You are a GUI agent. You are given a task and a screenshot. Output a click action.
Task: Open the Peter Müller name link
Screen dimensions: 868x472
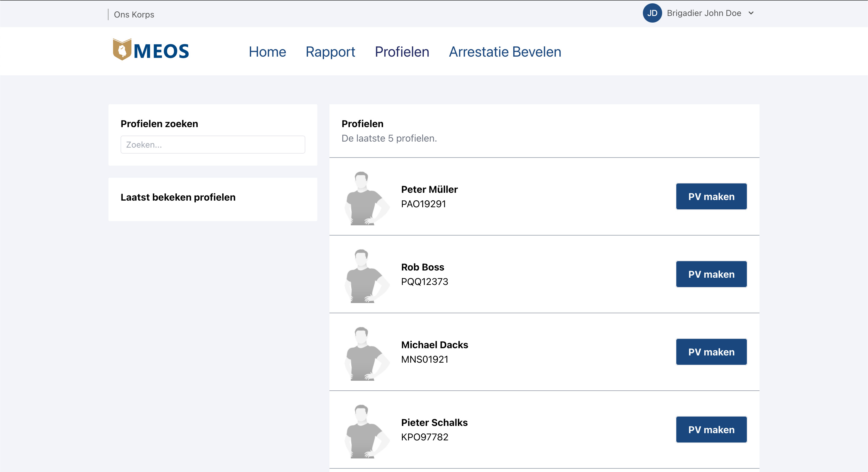[429, 189]
